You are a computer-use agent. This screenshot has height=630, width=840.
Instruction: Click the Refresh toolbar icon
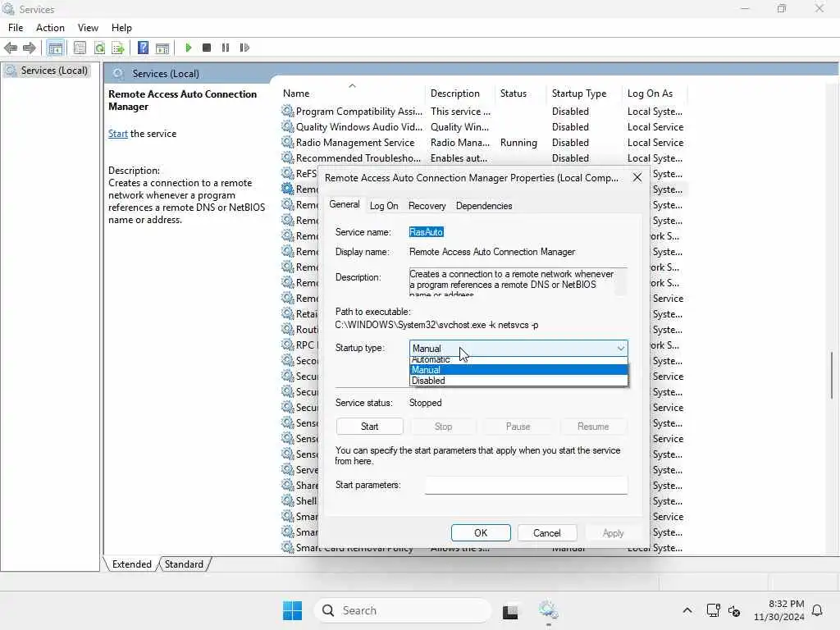click(x=99, y=48)
